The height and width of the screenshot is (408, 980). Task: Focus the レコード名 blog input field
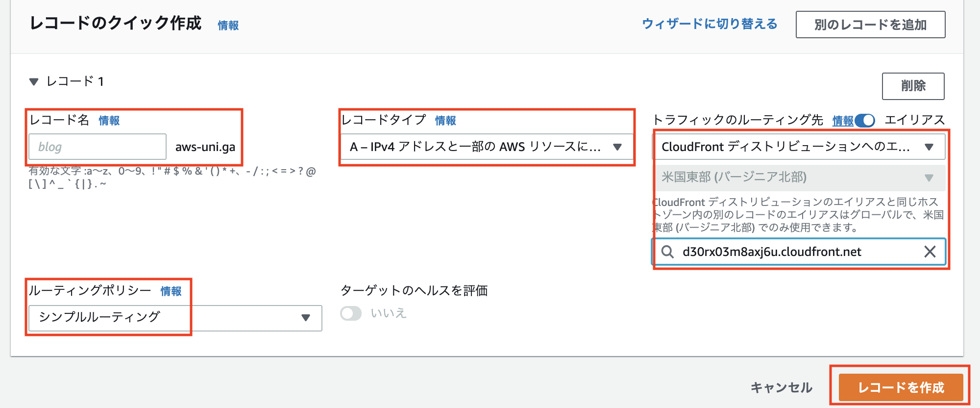(98, 147)
